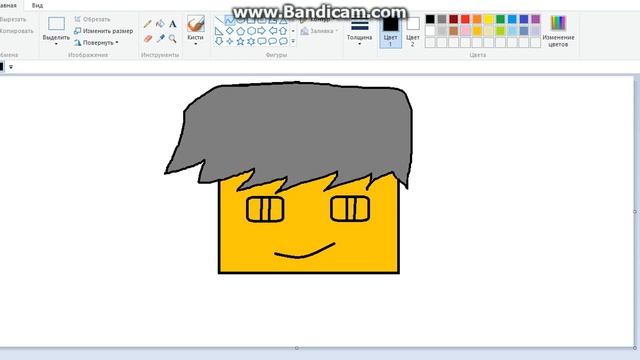Pick the pink color swatch
This screenshot has width=640, height=360.
pos(465,31)
